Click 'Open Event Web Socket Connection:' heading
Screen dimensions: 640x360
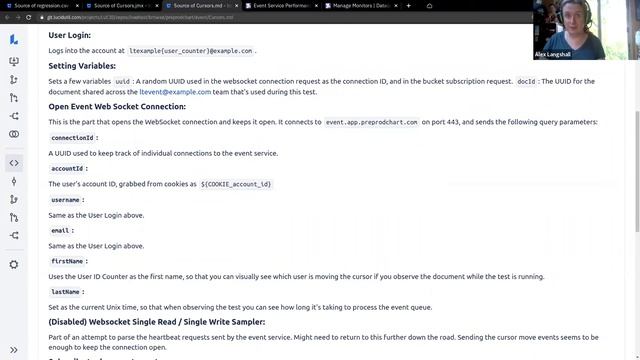[x=117, y=107]
